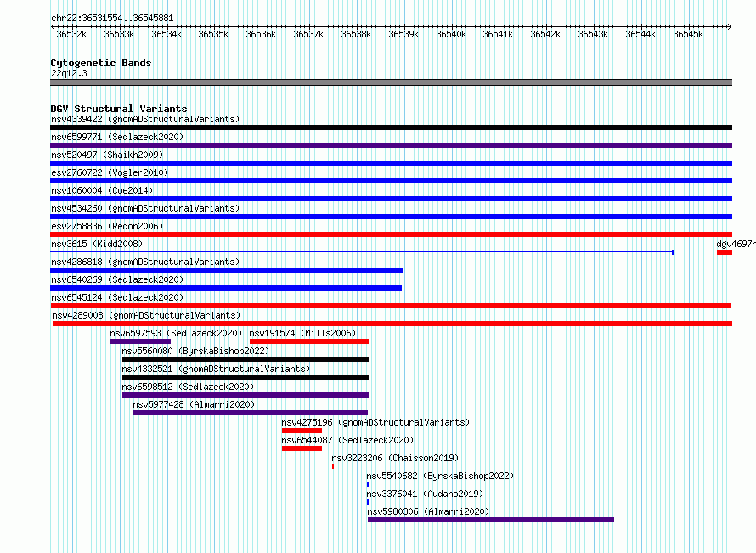Open nsv4332521 (gnomADStructuralVariants) label
Image resolution: width=756 pixels, height=553 pixels.
[216, 369]
